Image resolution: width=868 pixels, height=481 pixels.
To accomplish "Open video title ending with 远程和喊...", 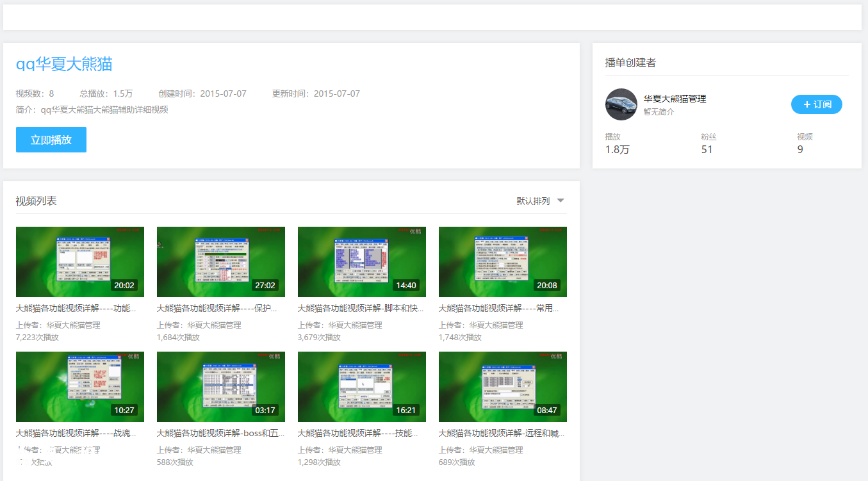I will pos(502,433).
